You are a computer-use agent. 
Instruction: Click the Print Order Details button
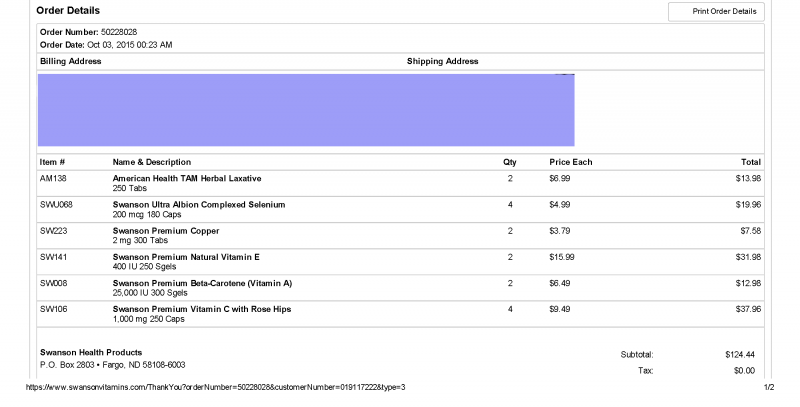point(716,11)
